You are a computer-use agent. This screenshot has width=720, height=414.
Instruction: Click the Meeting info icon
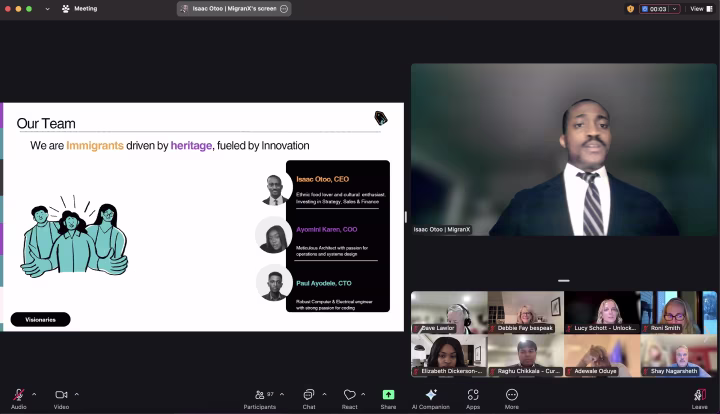pyautogui.click(x=66, y=9)
